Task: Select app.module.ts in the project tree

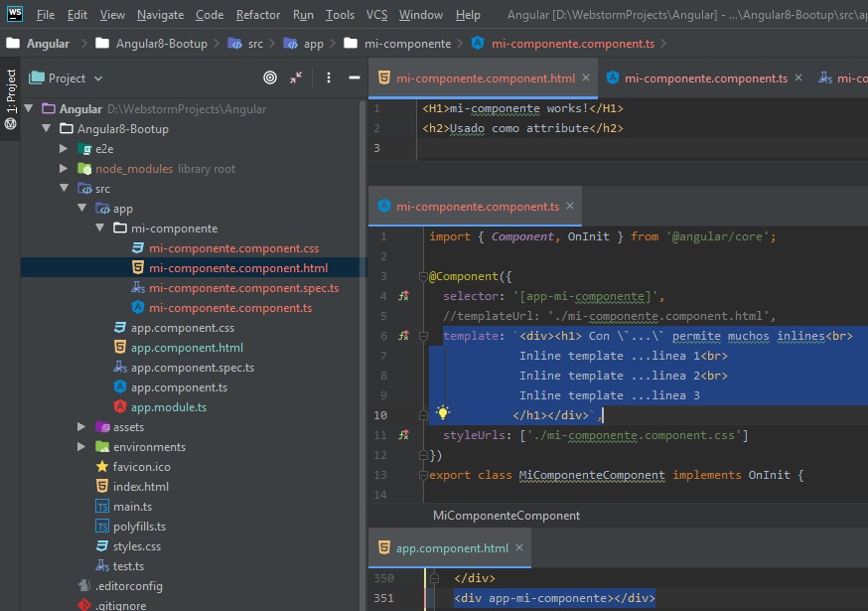Action: 168,407
